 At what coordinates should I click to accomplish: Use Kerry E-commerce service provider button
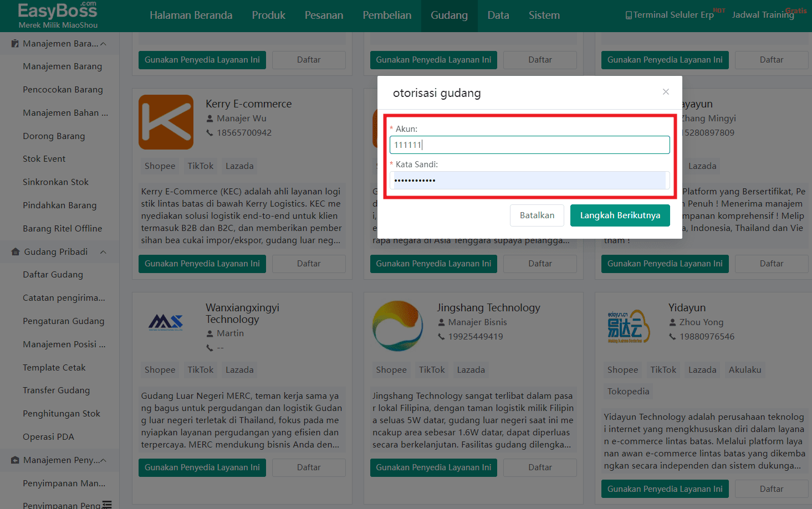pos(202,264)
